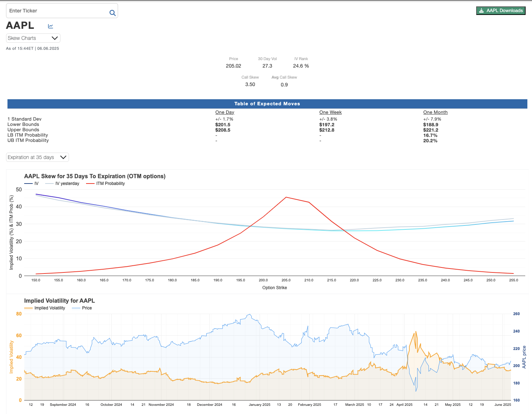
Task: Click the search magnifier icon
Action: (x=112, y=13)
